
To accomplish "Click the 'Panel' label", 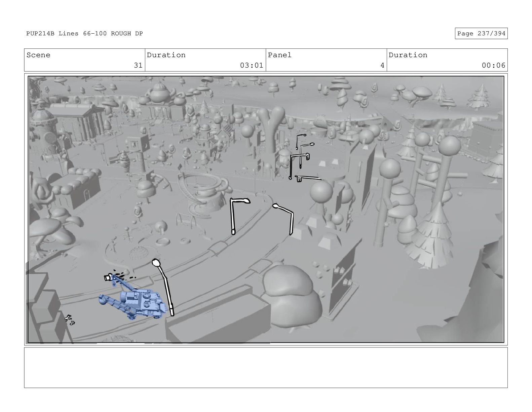I will click(x=280, y=55).
